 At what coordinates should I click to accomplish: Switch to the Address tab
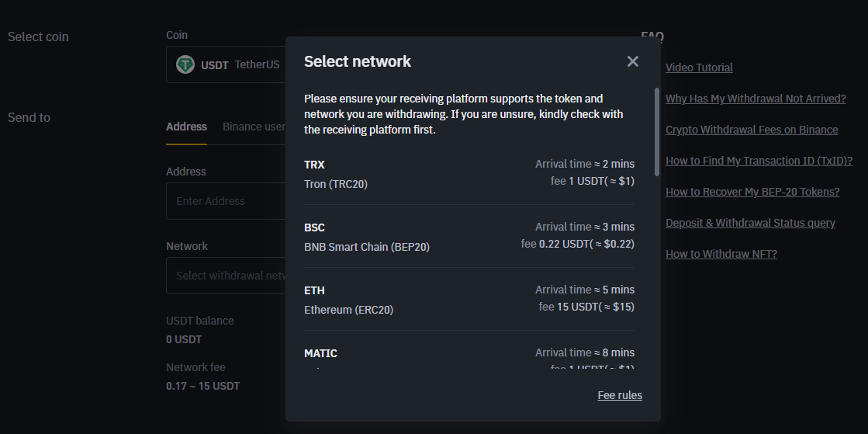[x=186, y=127]
